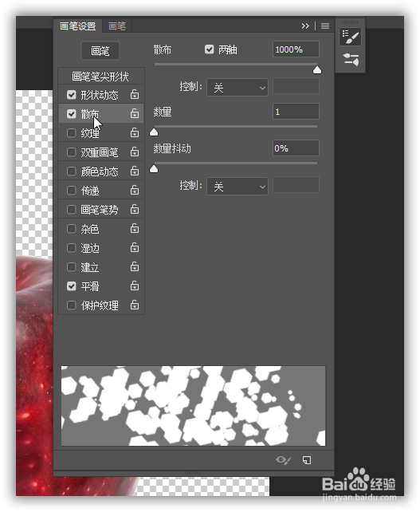420x512 pixels.
Task: Select the 双重画笔 row label
Action: 100,152
